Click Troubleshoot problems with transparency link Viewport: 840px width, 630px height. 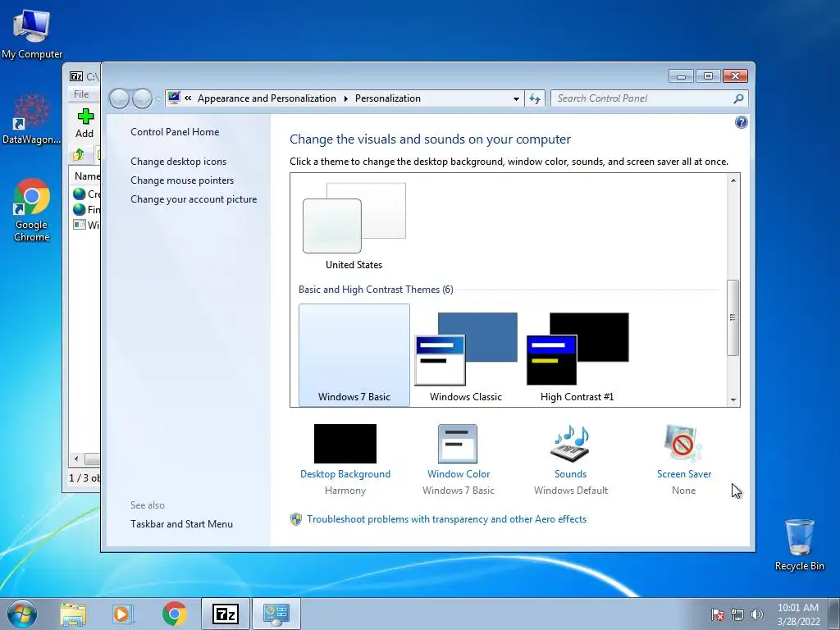pyautogui.click(x=447, y=519)
